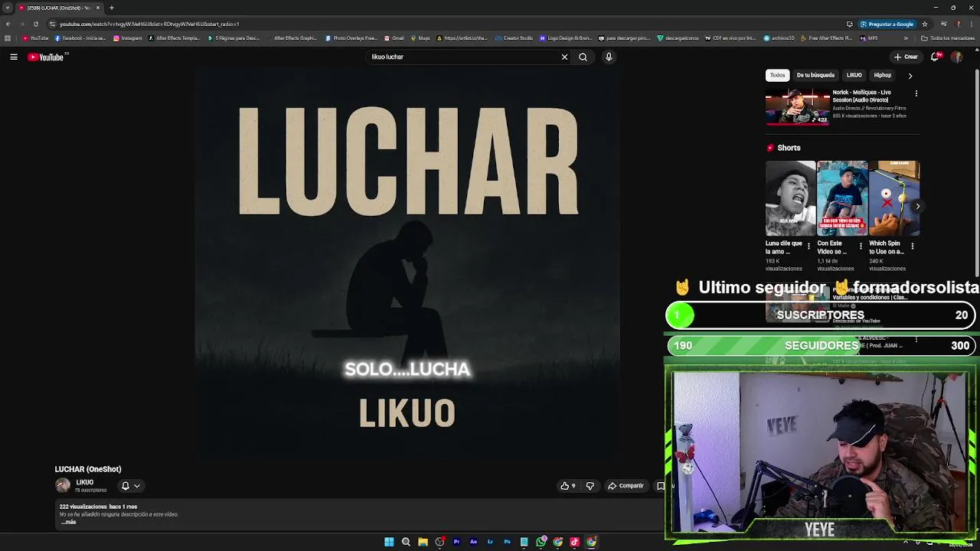The width and height of the screenshot is (980, 551).
Task: Show more bookmarks with the chevron
Action: (906, 37)
